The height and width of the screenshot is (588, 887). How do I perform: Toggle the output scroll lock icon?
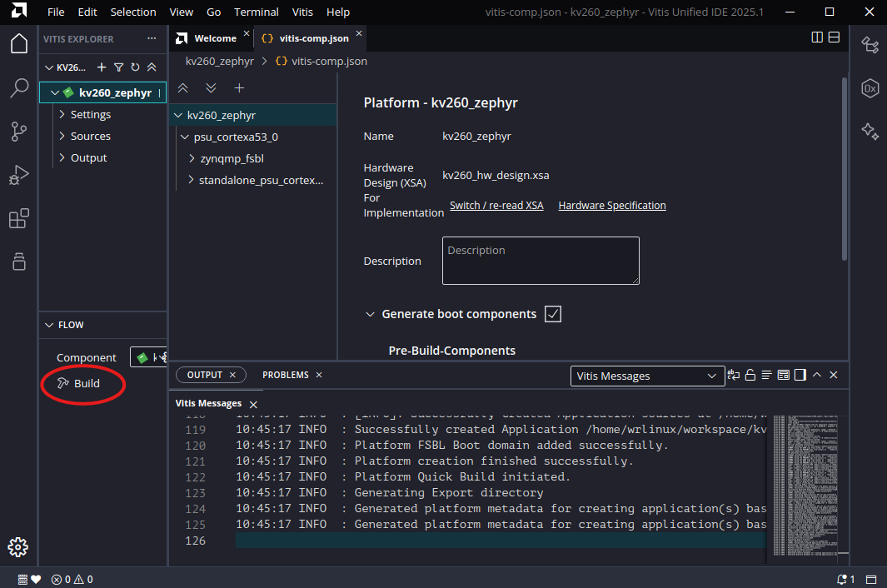coord(750,376)
